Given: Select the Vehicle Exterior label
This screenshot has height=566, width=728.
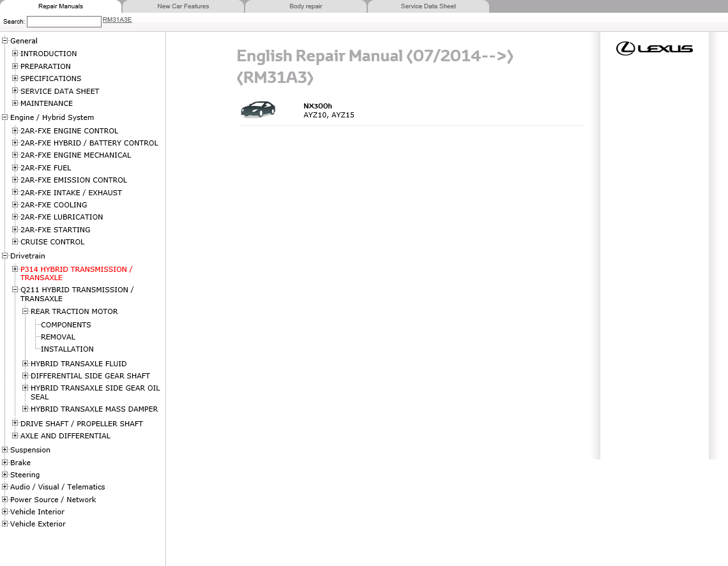Looking at the screenshot, I should [x=38, y=524].
